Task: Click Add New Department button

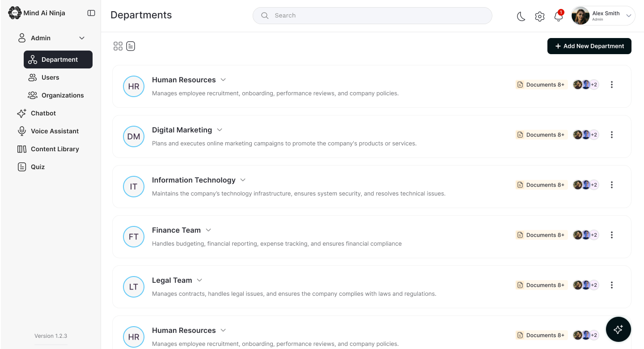Action: coord(589,46)
